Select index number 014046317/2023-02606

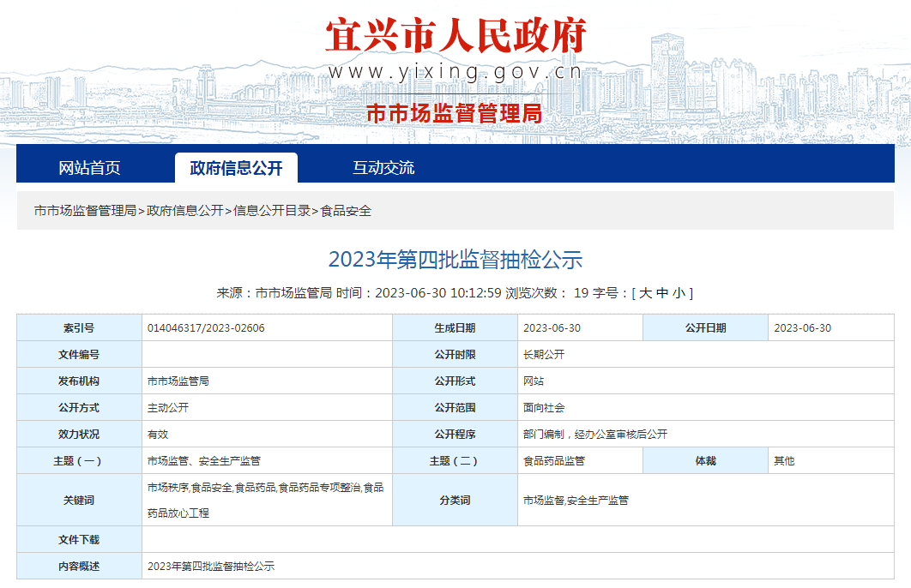(206, 328)
